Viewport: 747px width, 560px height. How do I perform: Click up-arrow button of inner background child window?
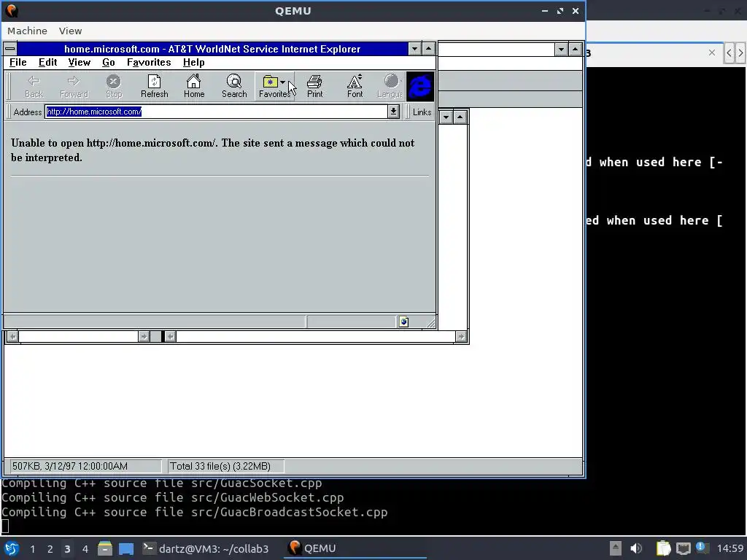pos(460,117)
